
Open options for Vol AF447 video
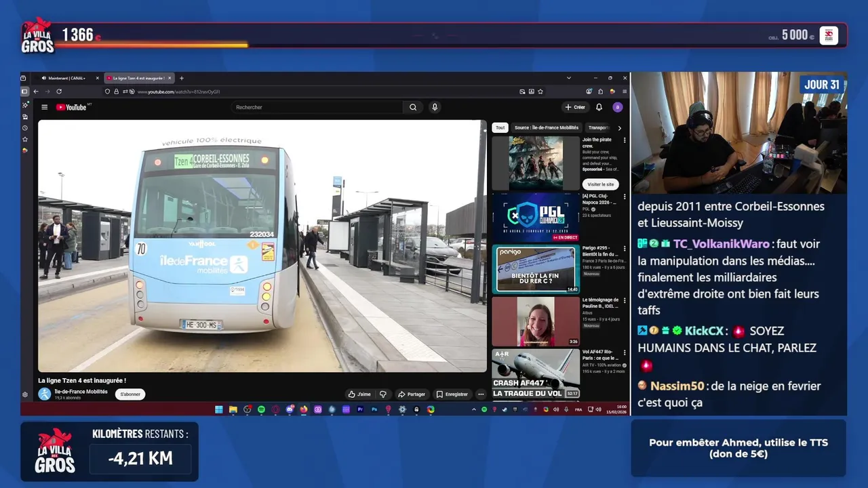click(x=625, y=352)
